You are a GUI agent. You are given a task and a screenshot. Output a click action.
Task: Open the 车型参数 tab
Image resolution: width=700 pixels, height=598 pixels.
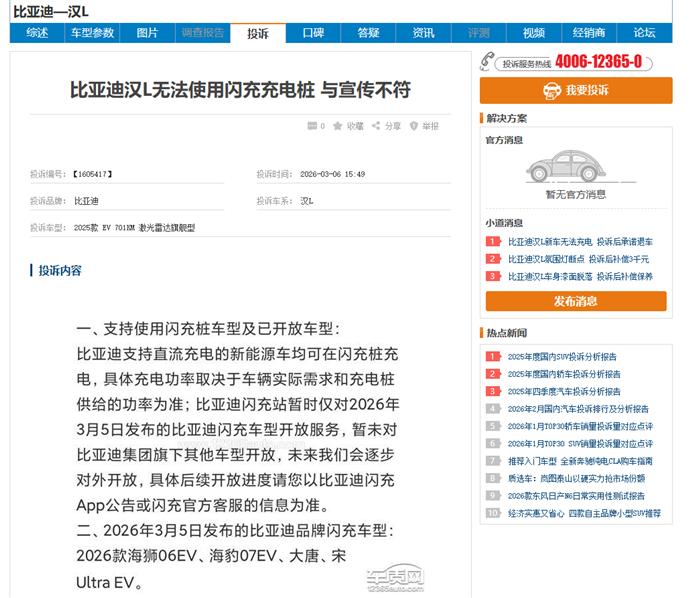click(92, 33)
